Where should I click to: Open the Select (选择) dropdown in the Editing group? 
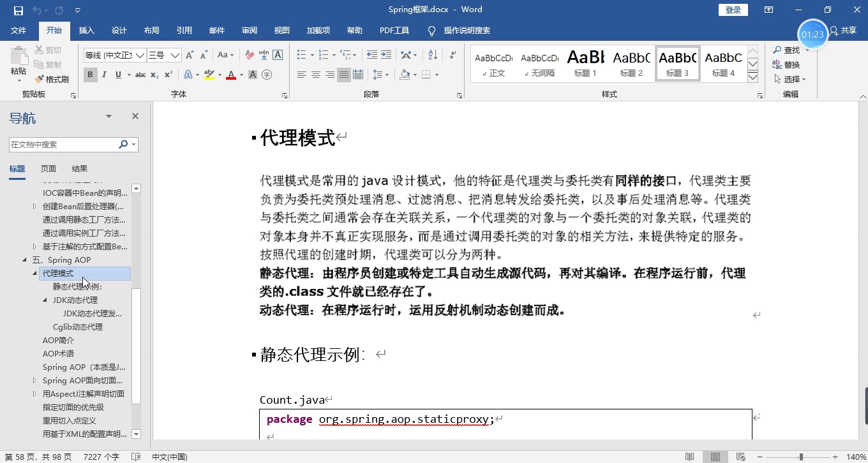(790, 79)
